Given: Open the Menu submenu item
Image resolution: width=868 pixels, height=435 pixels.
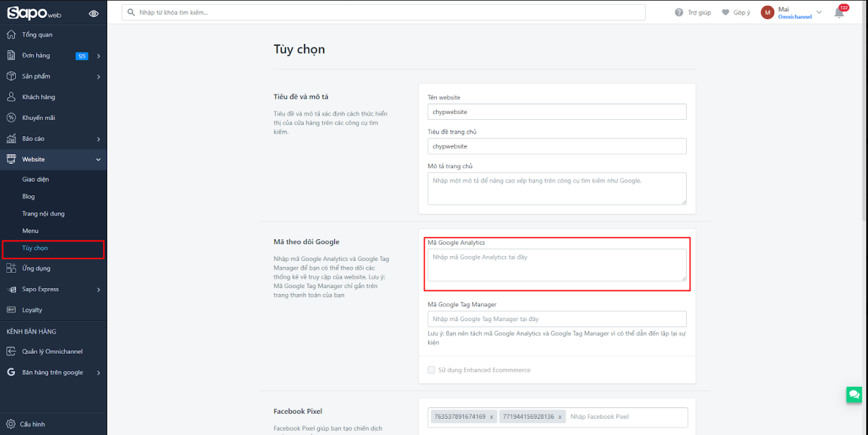Looking at the screenshot, I should [30, 231].
